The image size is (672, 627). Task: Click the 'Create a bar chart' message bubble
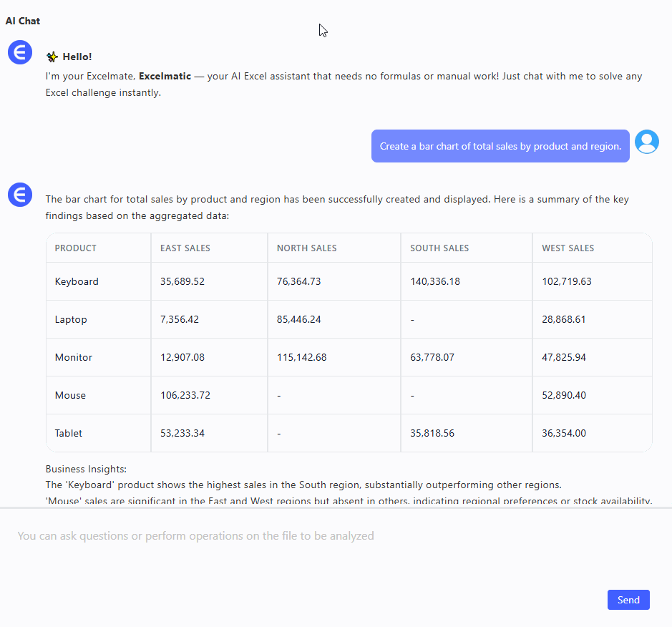500,146
